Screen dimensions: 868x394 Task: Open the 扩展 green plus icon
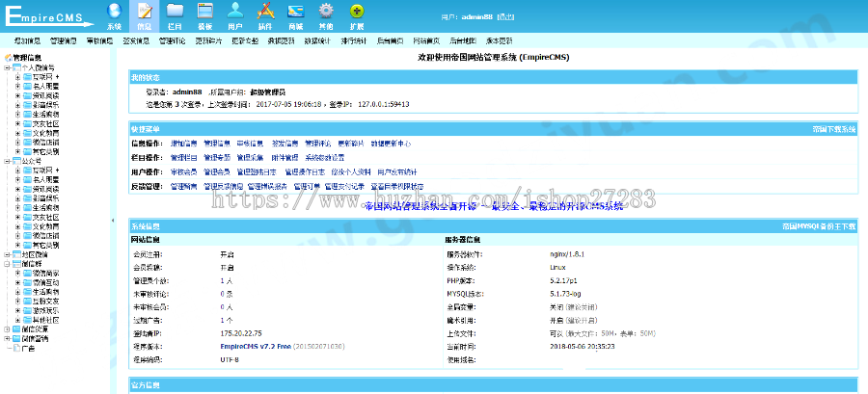point(357,11)
